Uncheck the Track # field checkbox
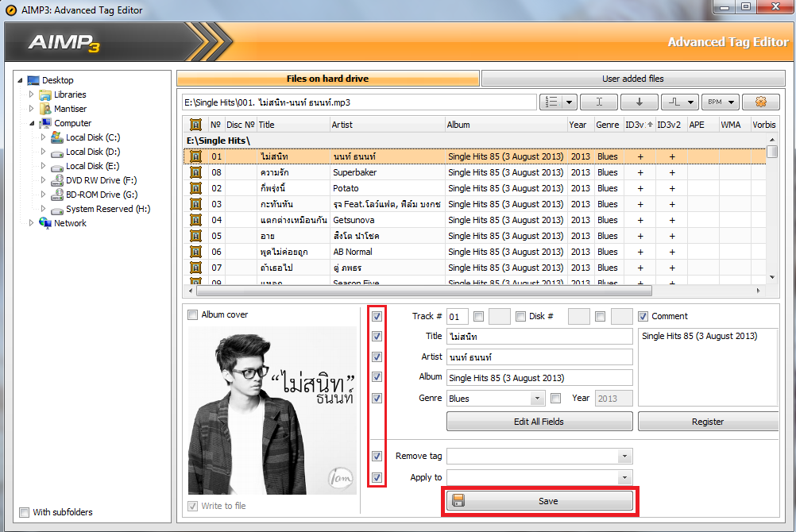Viewport: 796px width, 532px height. 377,316
